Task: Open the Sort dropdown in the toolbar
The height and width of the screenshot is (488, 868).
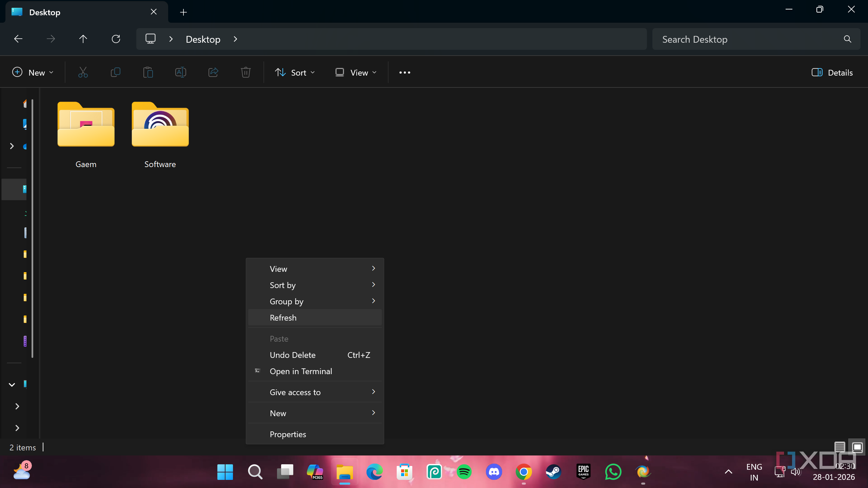Action: pyautogui.click(x=295, y=73)
